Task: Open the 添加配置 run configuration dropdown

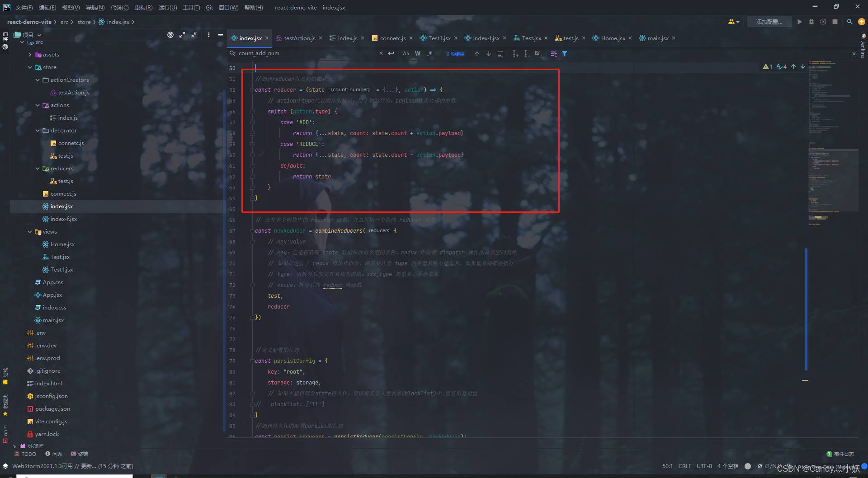Action: pos(769,21)
